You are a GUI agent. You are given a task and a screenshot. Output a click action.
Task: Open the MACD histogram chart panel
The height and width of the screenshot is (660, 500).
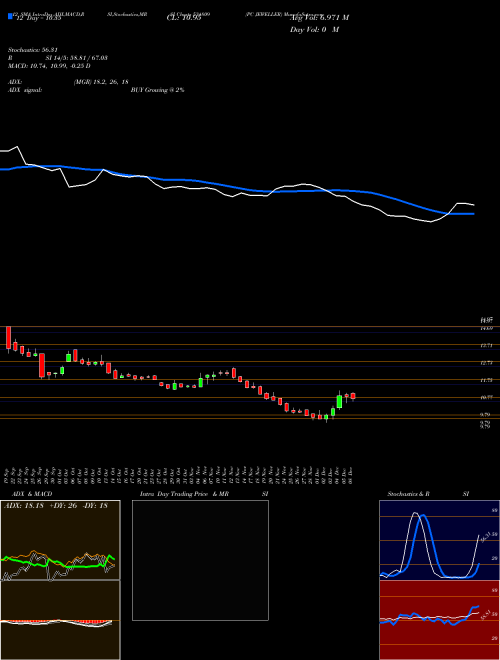click(x=60, y=620)
